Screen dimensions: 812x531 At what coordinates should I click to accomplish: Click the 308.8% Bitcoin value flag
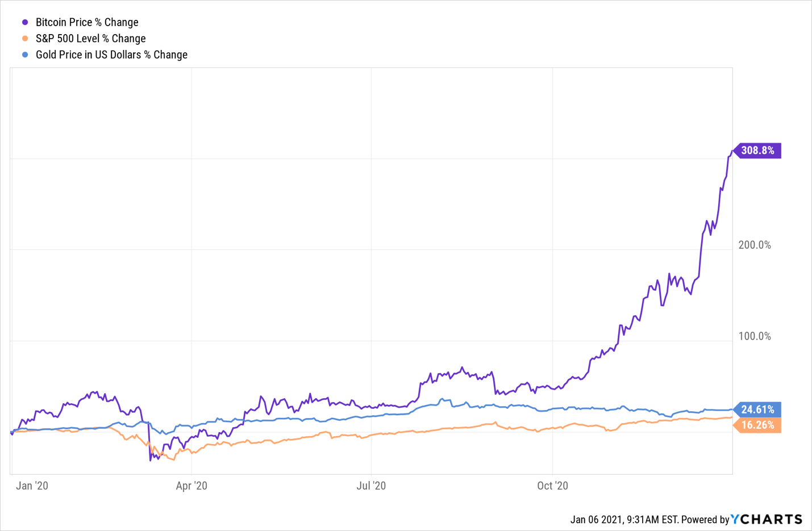pyautogui.click(x=757, y=150)
